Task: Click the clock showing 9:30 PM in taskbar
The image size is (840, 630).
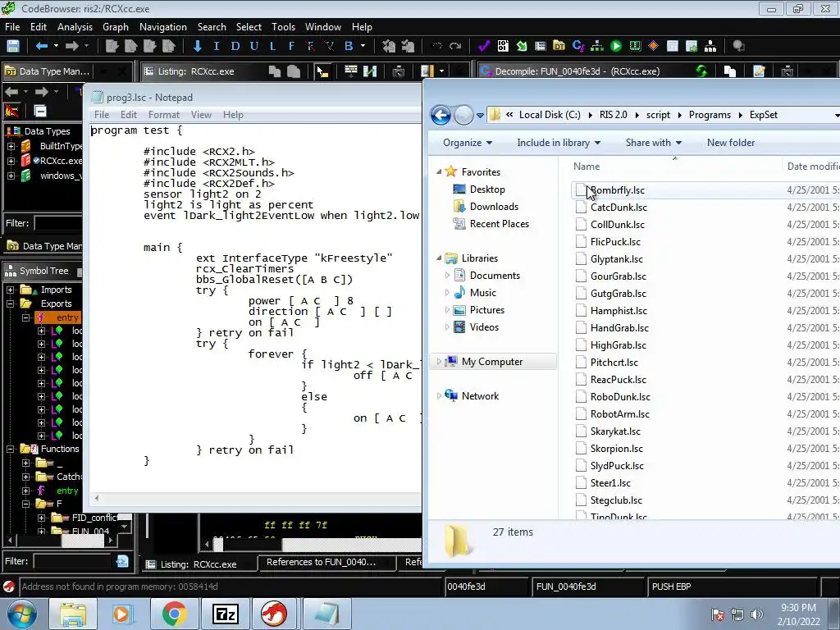Action: tap(798, 608)
